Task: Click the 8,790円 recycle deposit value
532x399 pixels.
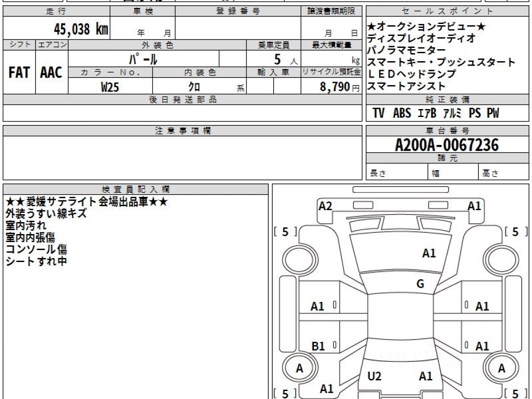Action: point(340,87)
